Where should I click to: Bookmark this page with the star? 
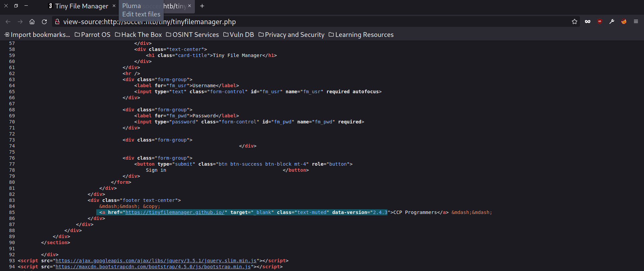pos(575,22)
